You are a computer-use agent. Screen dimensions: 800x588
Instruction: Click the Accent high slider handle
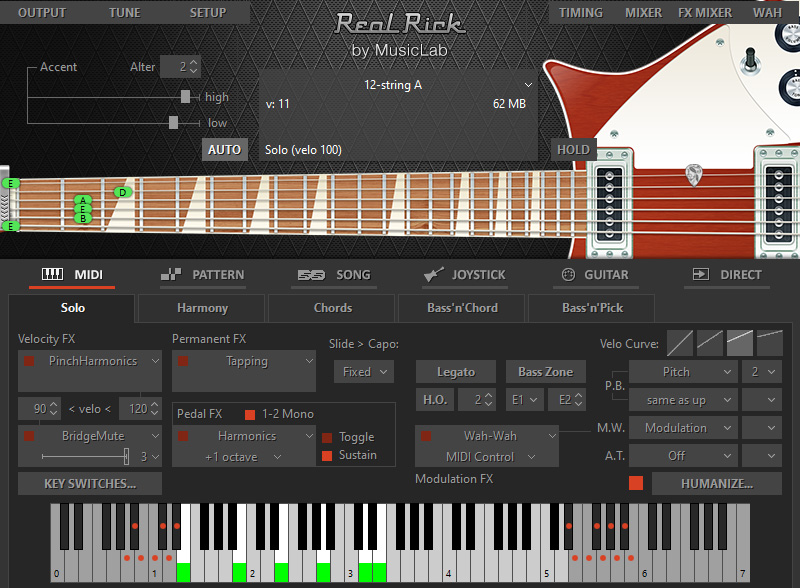click(186, 96)
